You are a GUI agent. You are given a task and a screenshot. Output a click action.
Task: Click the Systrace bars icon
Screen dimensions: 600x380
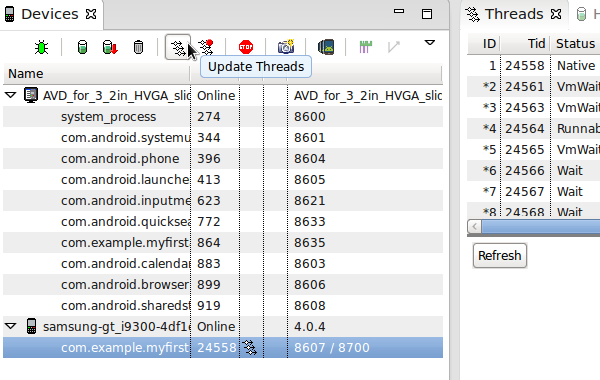365,47
